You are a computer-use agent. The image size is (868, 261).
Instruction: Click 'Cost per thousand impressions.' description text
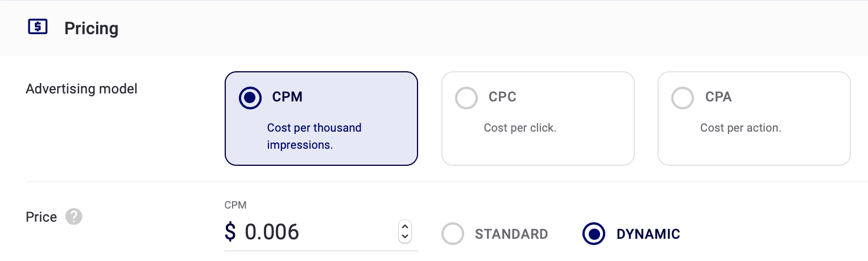click(315, 136)
